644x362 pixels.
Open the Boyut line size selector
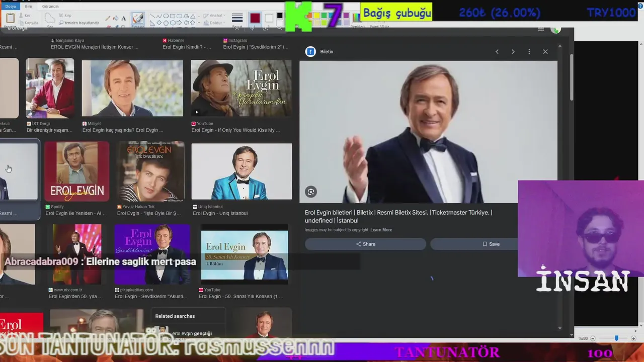237,19
